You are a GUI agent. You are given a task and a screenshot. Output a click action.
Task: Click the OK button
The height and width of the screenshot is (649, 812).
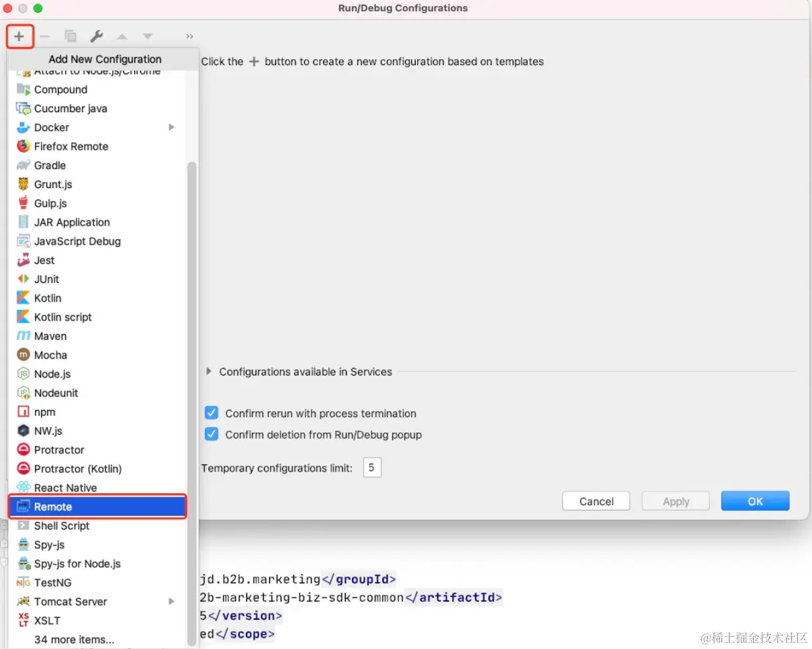coord(756,501)
